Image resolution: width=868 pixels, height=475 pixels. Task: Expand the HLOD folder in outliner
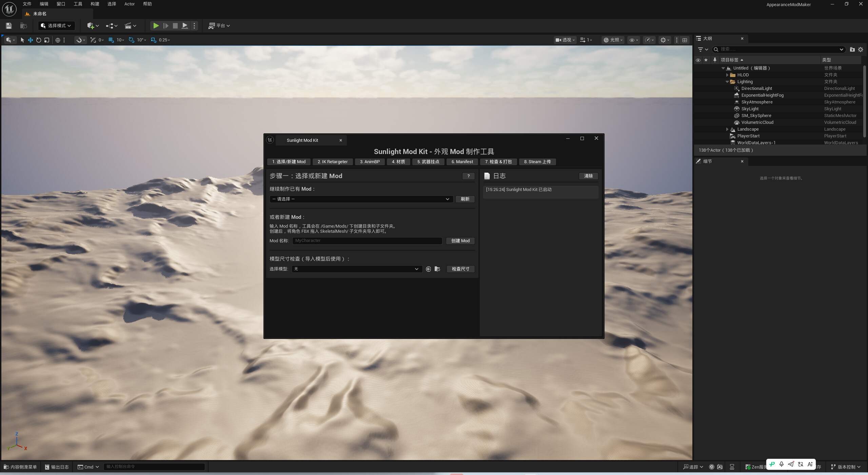point(727,75)
